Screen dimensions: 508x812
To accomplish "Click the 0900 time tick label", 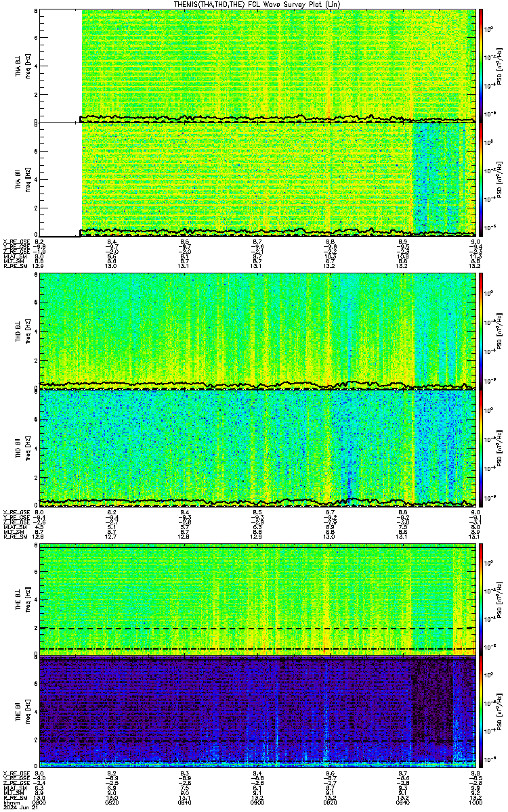I will coord(258,803).
